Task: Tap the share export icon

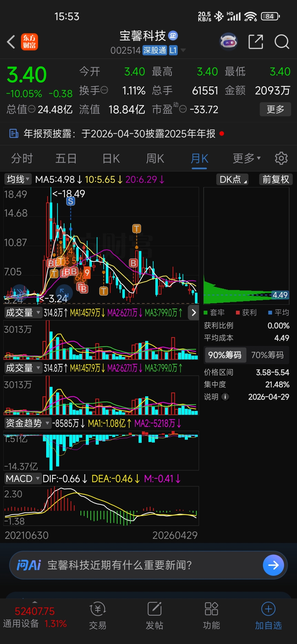Action: click(256, 42)
